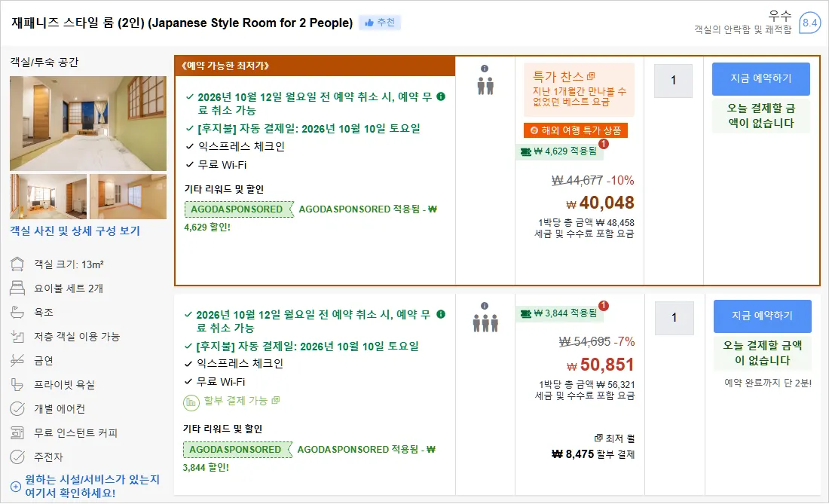Open the 특가 찬스 external link icon

tap(591, 77)
